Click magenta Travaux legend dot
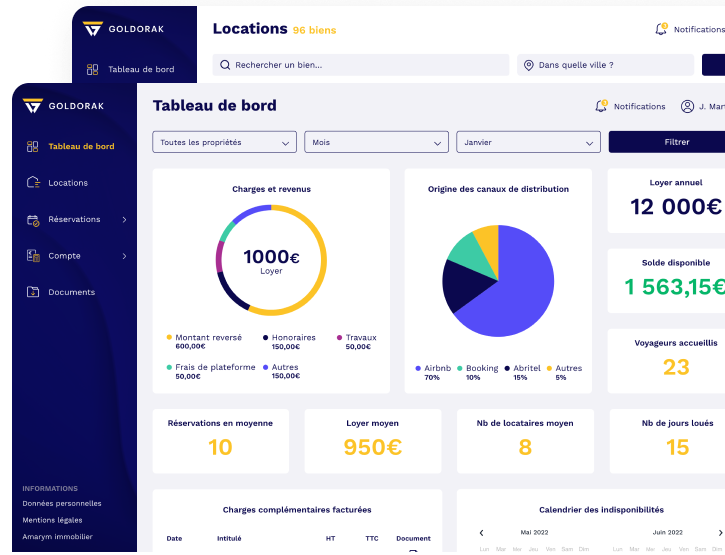 click(x=339, y=337)
